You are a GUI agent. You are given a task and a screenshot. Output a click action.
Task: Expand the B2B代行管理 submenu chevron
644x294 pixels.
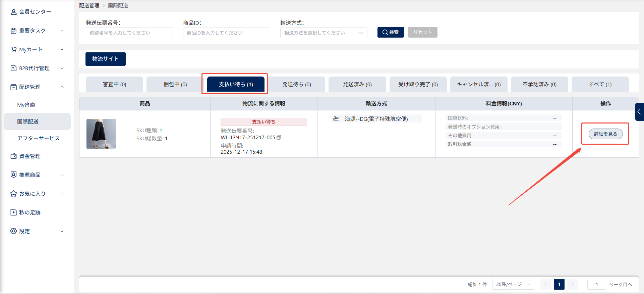click(62, 68)
